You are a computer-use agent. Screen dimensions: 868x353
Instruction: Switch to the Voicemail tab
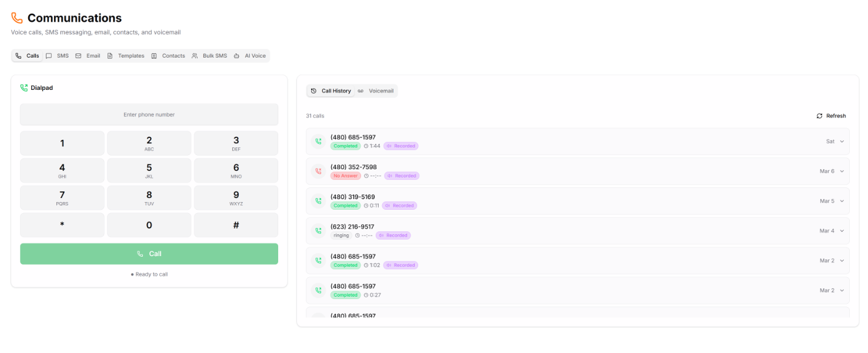tap(376, 91)
